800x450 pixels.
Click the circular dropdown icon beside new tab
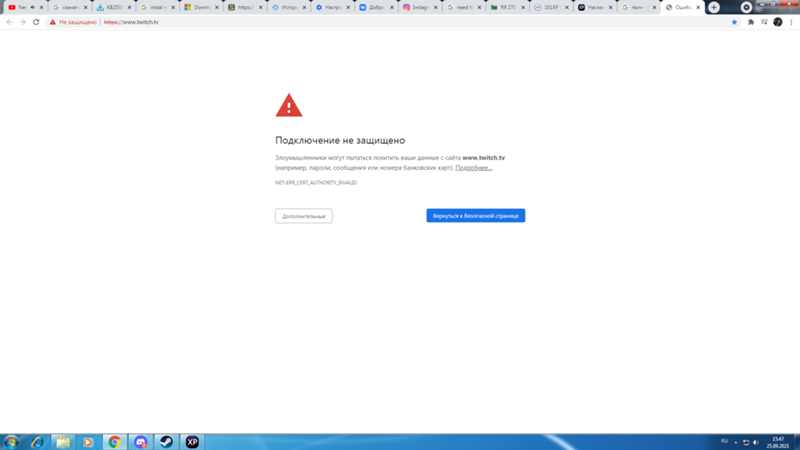746,7
